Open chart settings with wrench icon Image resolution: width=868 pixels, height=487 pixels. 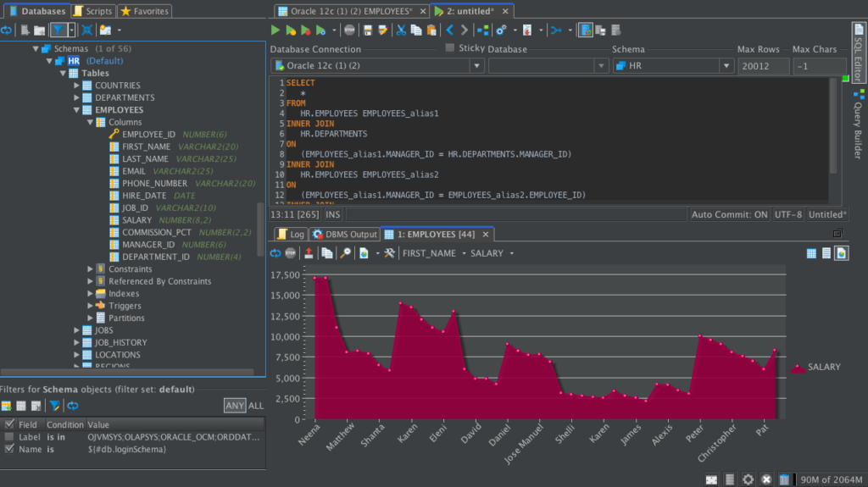[x=390, y=253]
